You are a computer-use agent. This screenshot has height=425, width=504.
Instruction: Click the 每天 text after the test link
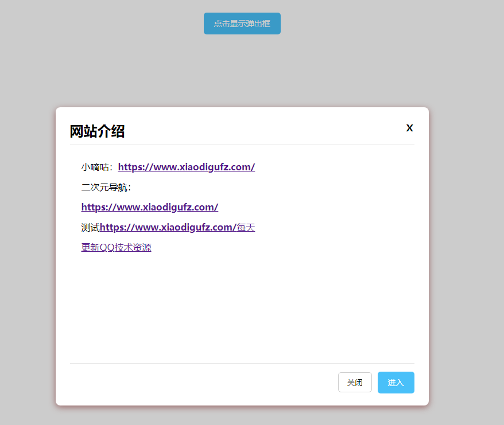click(246, 227)
